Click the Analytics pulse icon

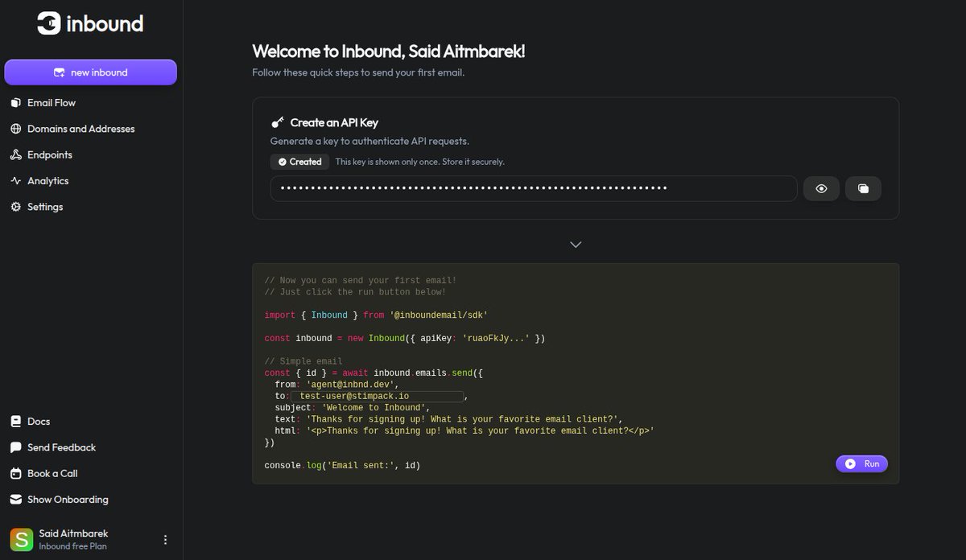16,181
